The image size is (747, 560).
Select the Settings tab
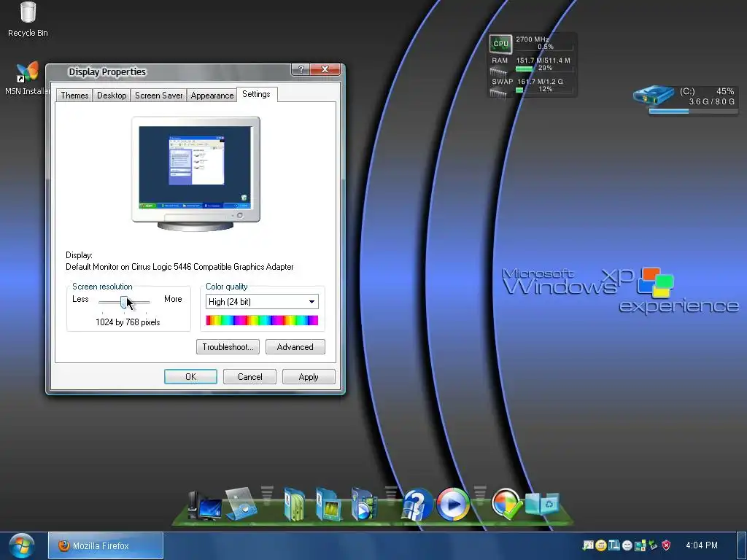(256, 94)
